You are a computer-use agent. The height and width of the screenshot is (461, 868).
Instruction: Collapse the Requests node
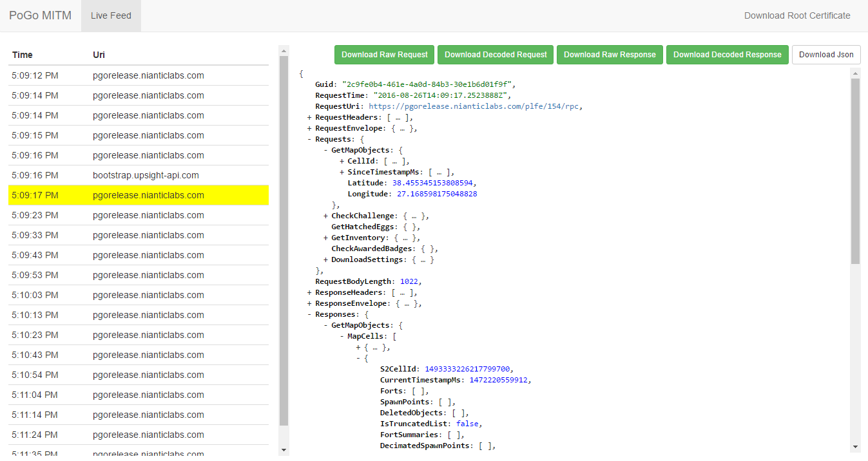click(309, 139)
